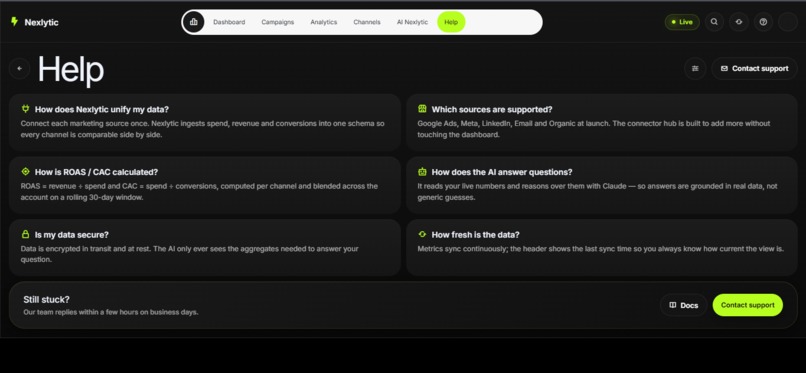Viewport: 806px width, 373px height.
Task: Open the question mark help icon in the header
Action: click(763, 22)
